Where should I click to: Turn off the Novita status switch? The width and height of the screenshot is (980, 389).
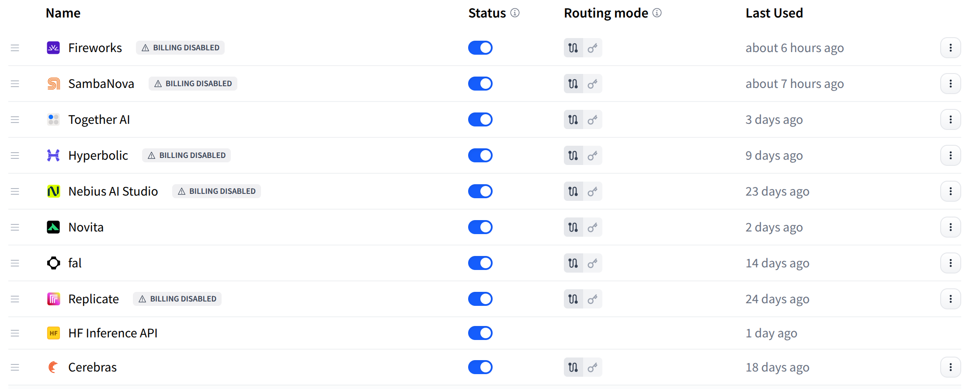(x=480, y=227)
